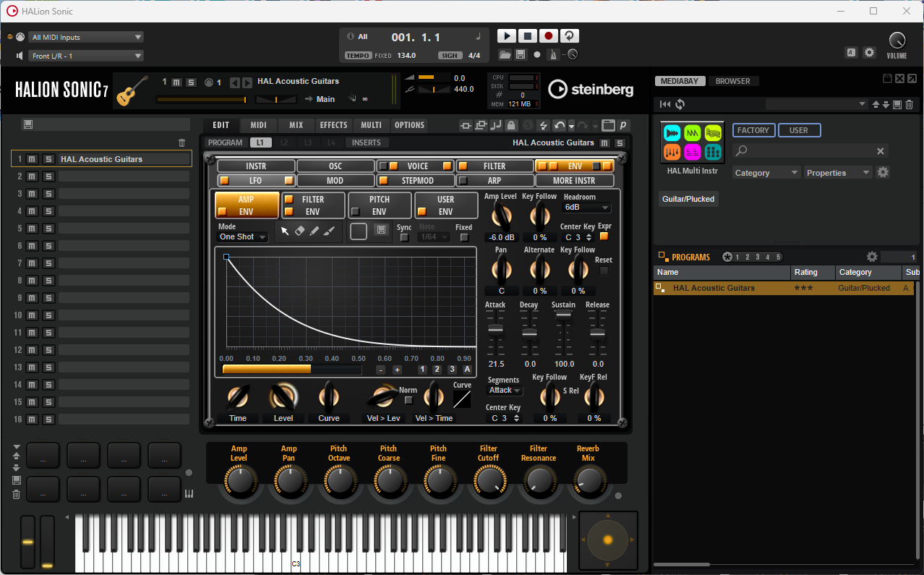The image size is (924, 575).
Task: Open the MediaBay Category dropdown
Action: [766, 173]
